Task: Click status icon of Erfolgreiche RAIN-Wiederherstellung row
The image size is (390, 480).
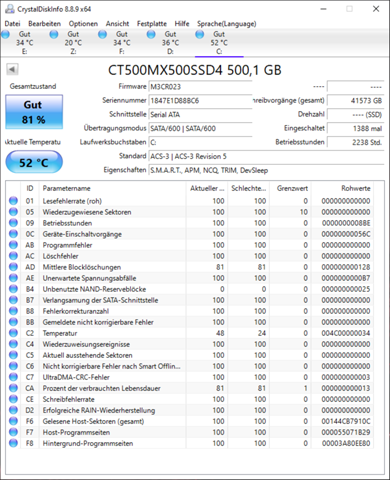Action: point(13,410)
